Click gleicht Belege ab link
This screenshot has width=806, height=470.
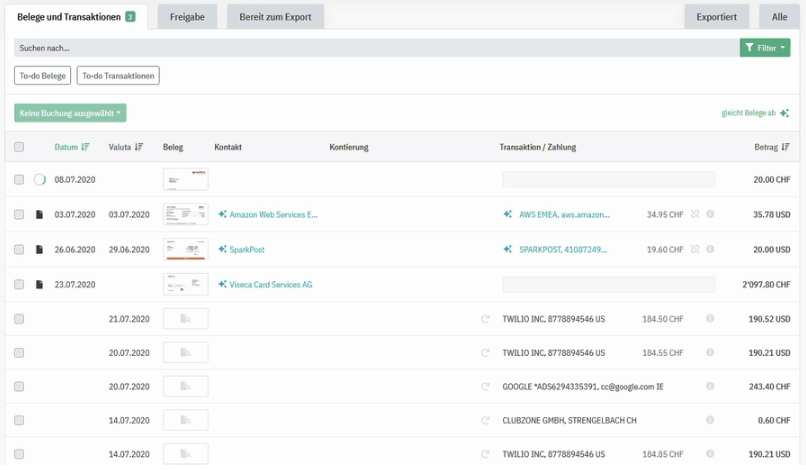click(755, 113)
